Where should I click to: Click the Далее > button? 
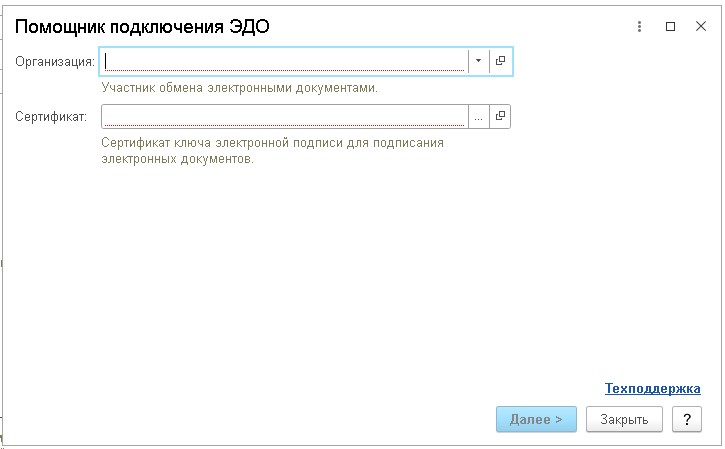coord(536,419)
